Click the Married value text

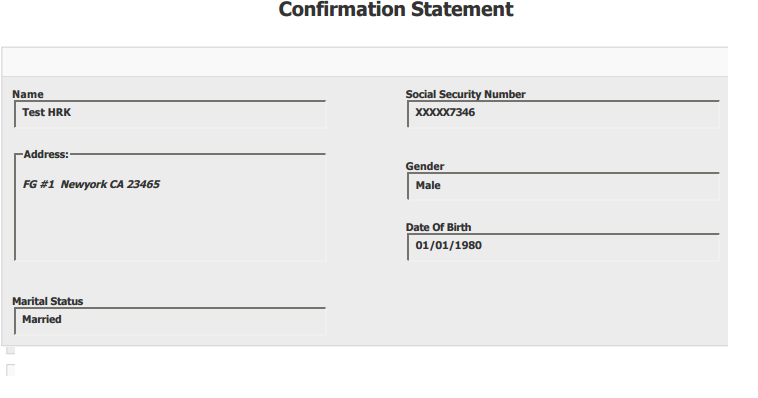point(42,319)
